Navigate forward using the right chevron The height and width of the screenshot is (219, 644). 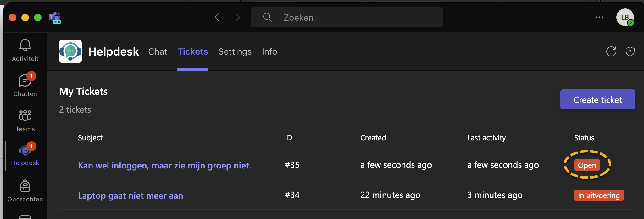click(238, 17)
